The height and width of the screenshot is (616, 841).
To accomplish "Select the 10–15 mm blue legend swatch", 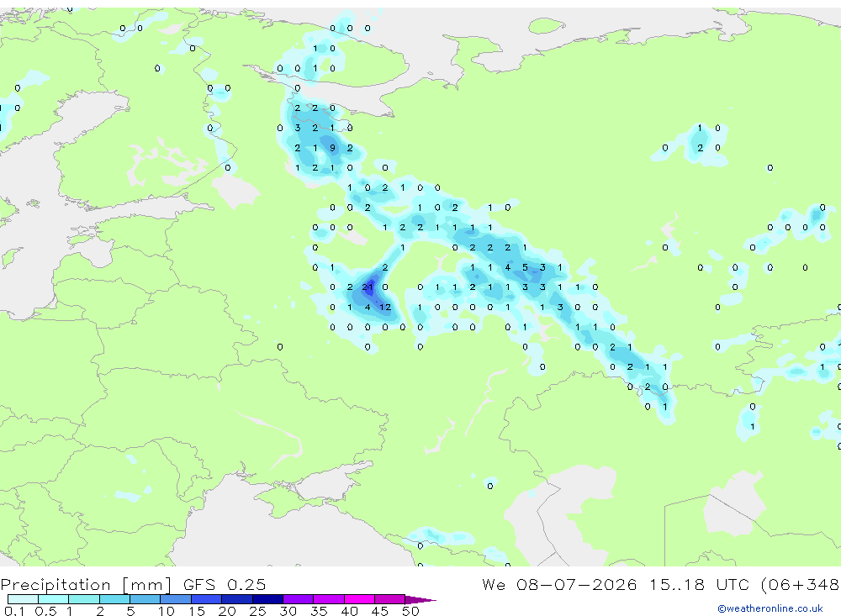I will pos(176,599).
